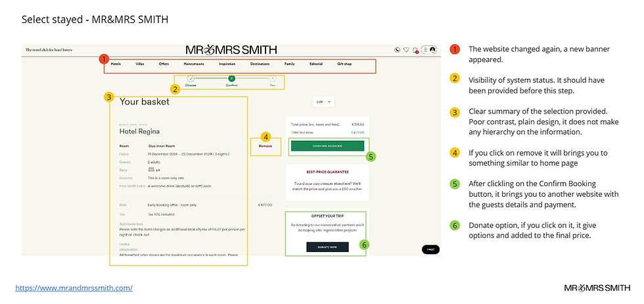Click the Mr & Mrs Smith slide footer logo
Screen dimensions: 644x304
(x=597, y=288)
